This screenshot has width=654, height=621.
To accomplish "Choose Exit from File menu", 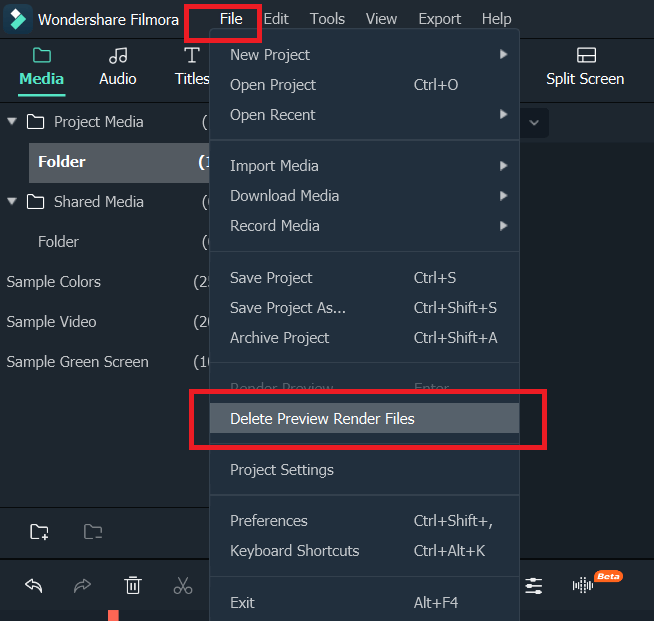I will point(364,603).
